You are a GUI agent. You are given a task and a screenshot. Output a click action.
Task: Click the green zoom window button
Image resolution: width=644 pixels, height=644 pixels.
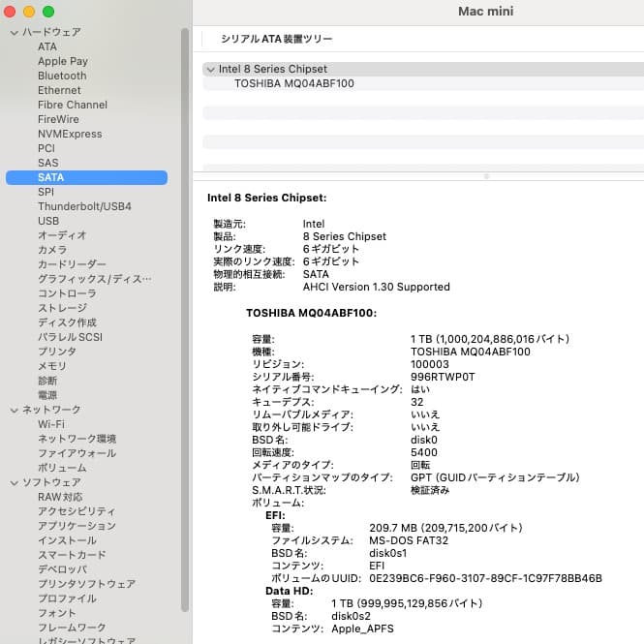click(x=48, y=12)
